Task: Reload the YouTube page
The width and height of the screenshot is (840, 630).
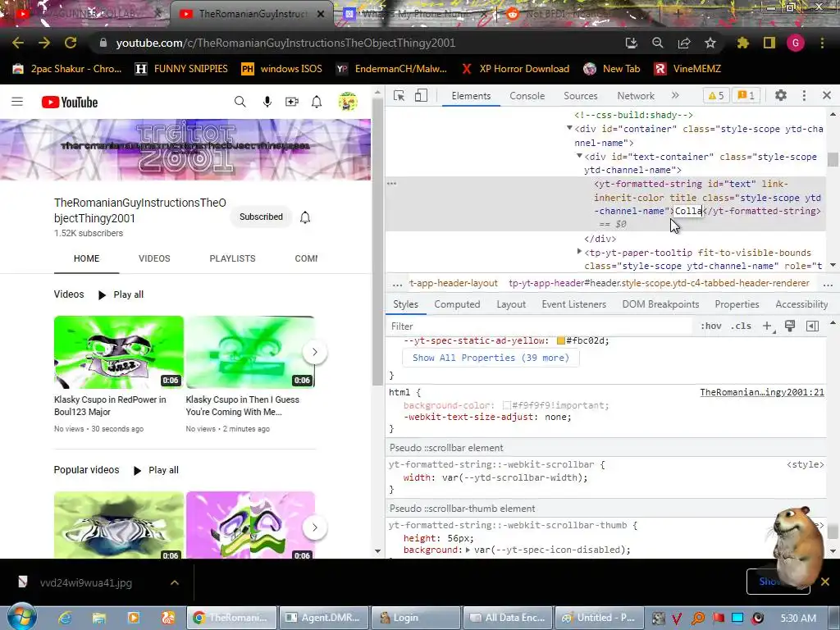Action: coord(71,43)
